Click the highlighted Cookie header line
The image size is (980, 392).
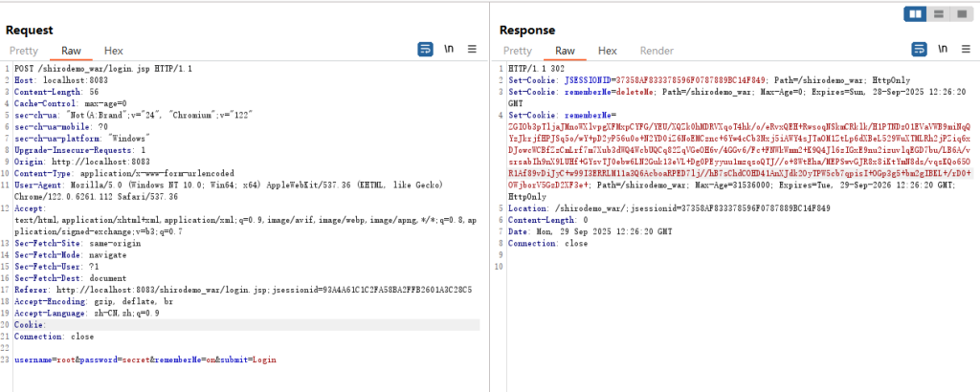[31, 325]
